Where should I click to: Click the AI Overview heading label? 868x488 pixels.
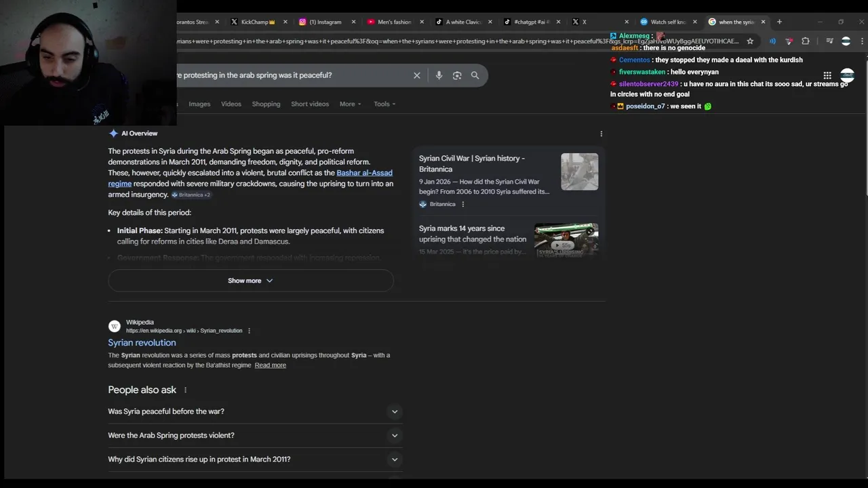[139, 134]
